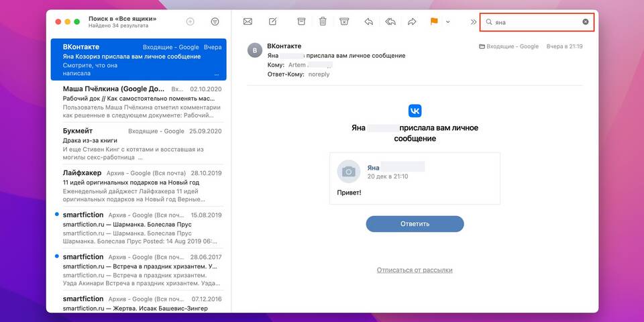
Task: Clear the search field text
Action: (x=585, y=22)
